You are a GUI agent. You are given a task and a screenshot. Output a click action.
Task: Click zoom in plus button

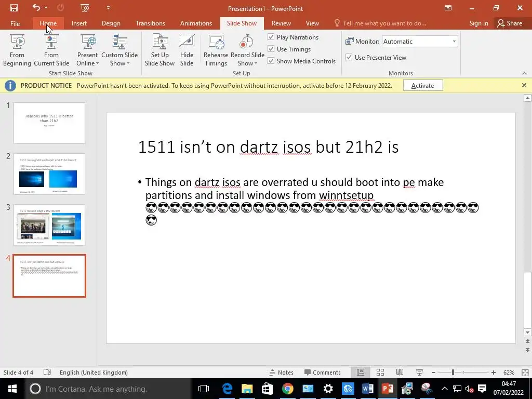coord(494,372)
